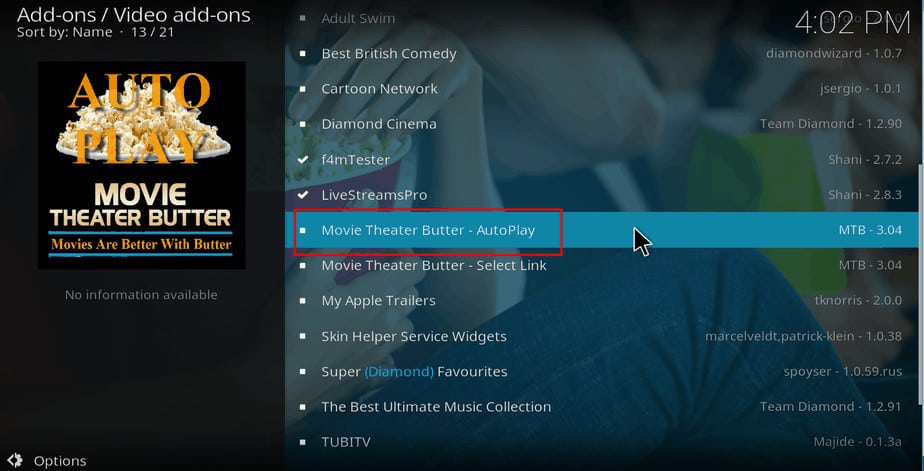Select the Adult Swim add-on
The image size is (924, 471).
tap(358, 19)
